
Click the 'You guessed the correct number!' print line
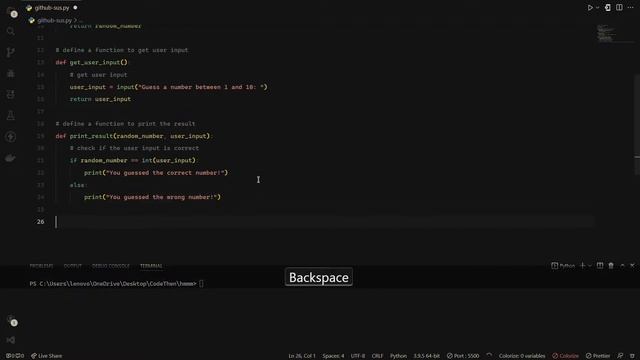(156, 173)
